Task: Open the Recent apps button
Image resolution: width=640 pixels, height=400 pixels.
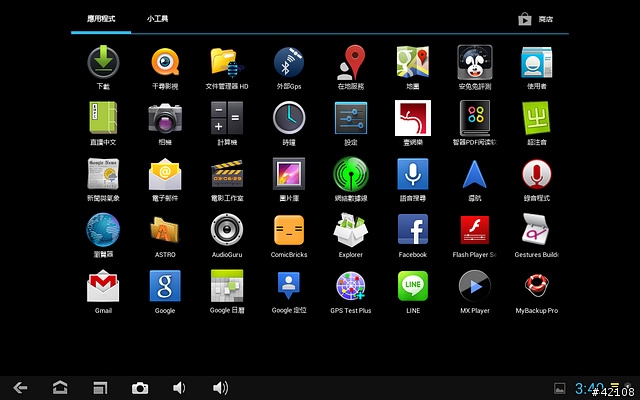Action: point(100,388)
